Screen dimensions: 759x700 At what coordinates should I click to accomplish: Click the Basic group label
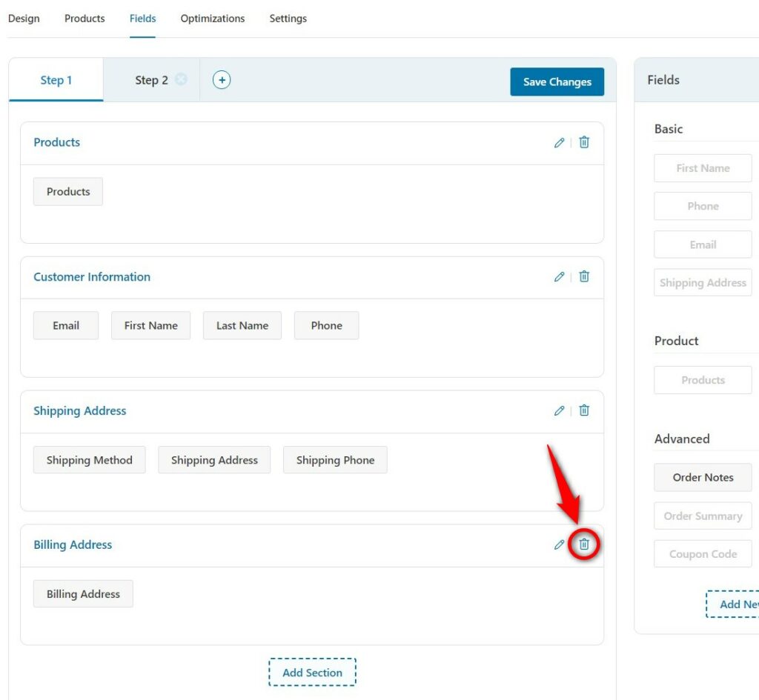pos(669,129)
